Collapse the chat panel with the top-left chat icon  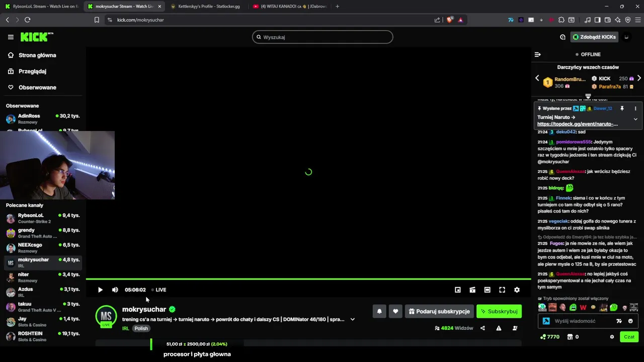tap(537, 54)
